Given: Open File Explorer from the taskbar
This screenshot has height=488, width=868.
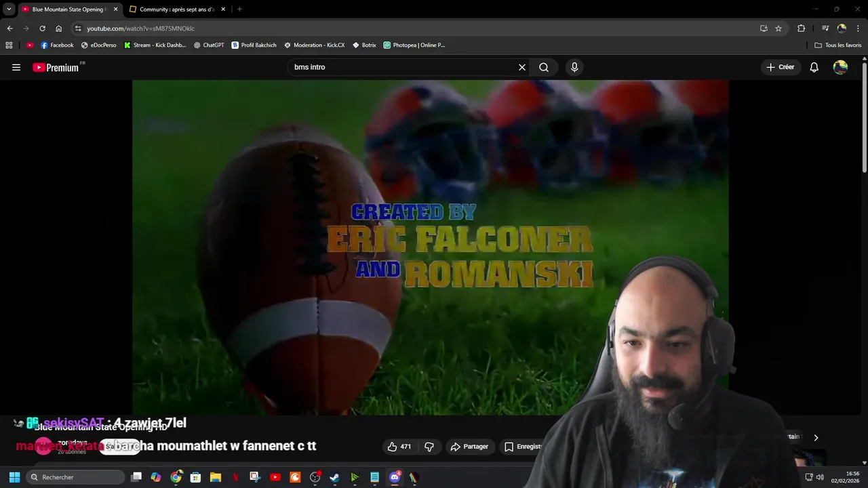Looking at the screenshot, I should 216,477.
